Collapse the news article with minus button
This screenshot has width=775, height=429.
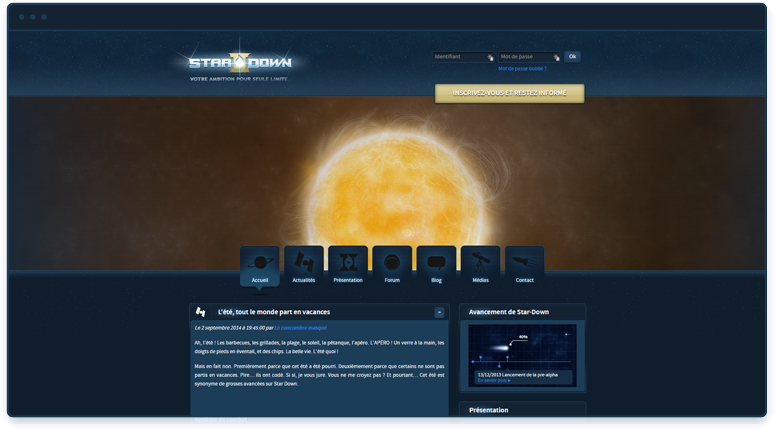439,312
